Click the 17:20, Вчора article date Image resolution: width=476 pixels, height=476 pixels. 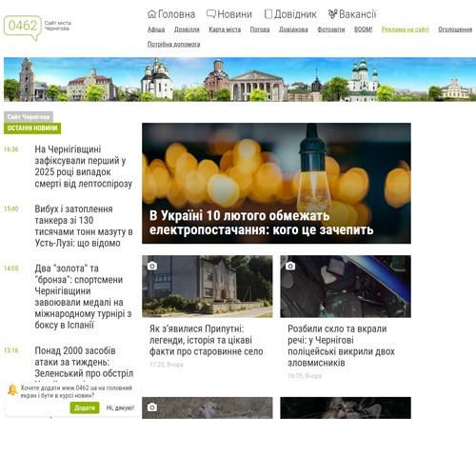coord(167,365)
